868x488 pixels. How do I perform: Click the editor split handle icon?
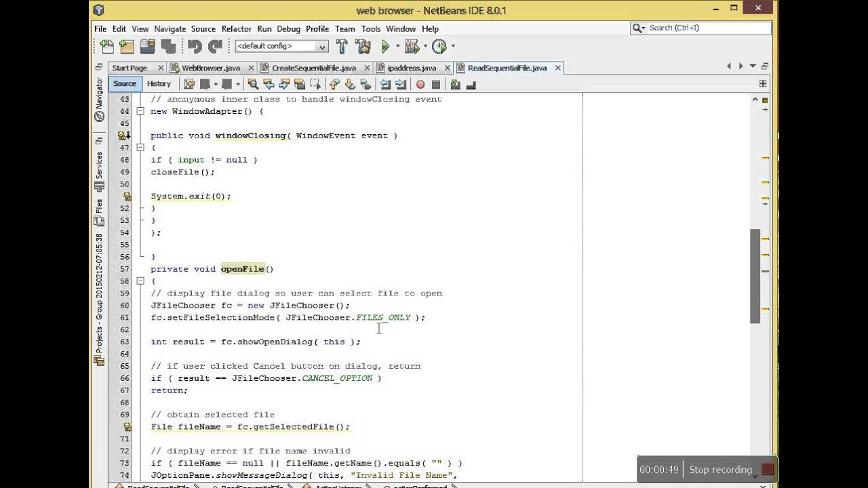tap(763, 83)
